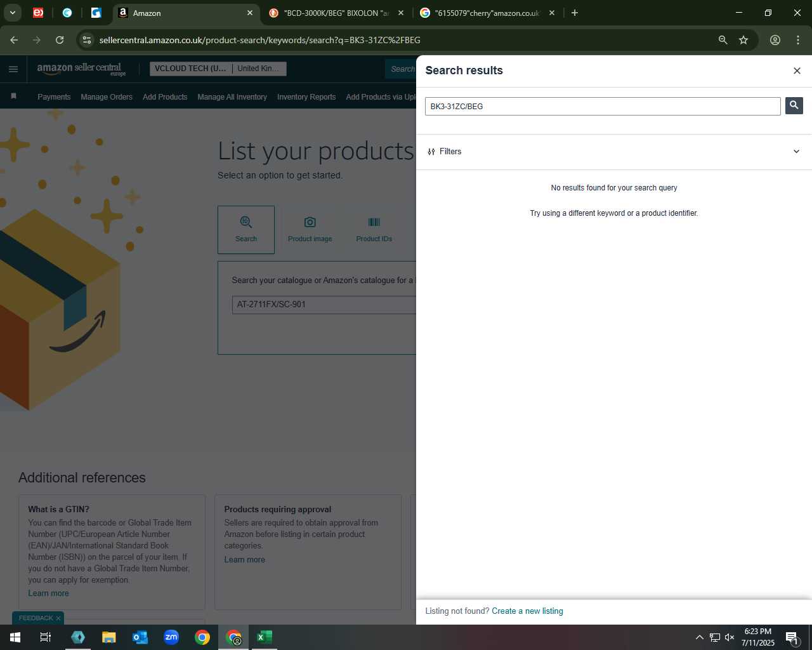
Task: Click the address bar URL
Action: pos(259,40)
